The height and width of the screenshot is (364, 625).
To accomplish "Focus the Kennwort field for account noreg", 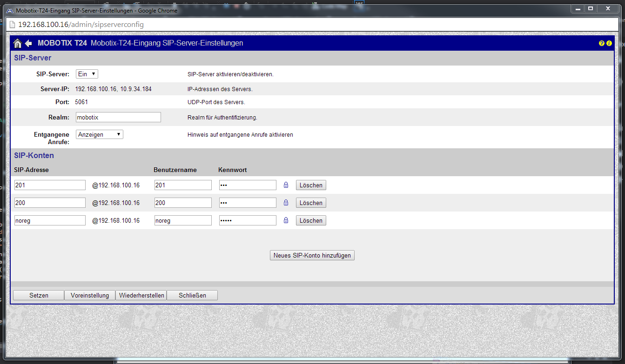I will coord(248,220).
